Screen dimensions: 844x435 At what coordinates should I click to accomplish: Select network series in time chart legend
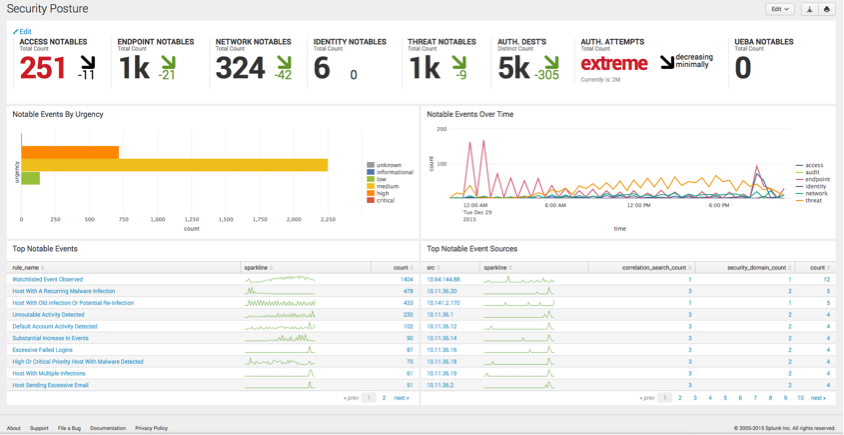point(812,193)
